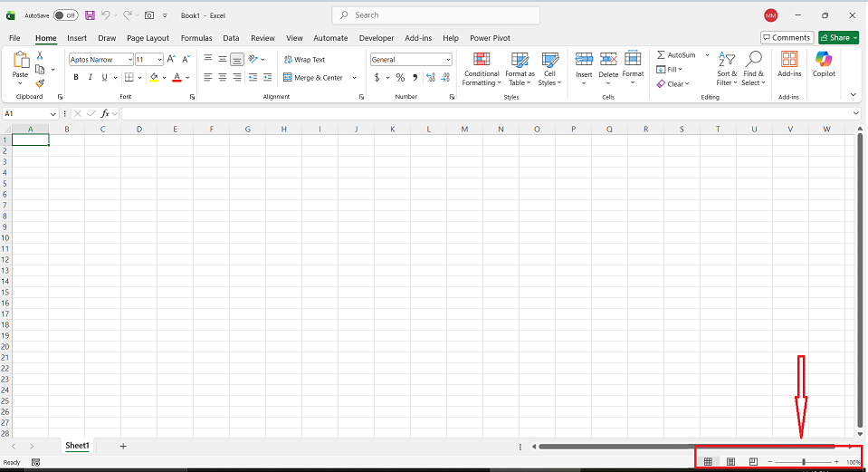Click the red font color A

click(176, 78)
